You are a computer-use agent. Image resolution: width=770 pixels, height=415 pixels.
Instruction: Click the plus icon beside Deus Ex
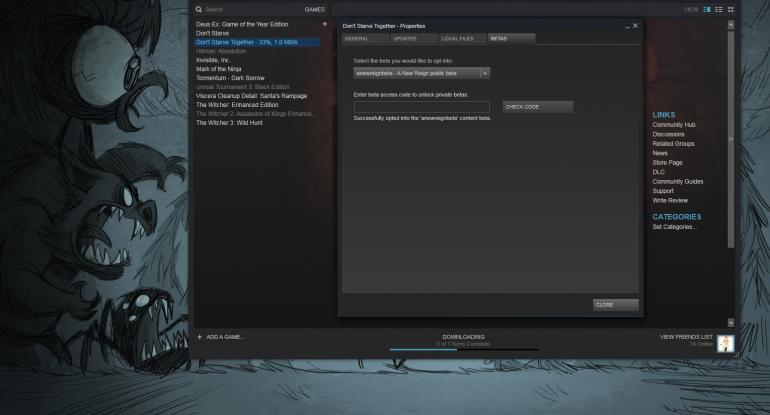(x=324, y=24)
